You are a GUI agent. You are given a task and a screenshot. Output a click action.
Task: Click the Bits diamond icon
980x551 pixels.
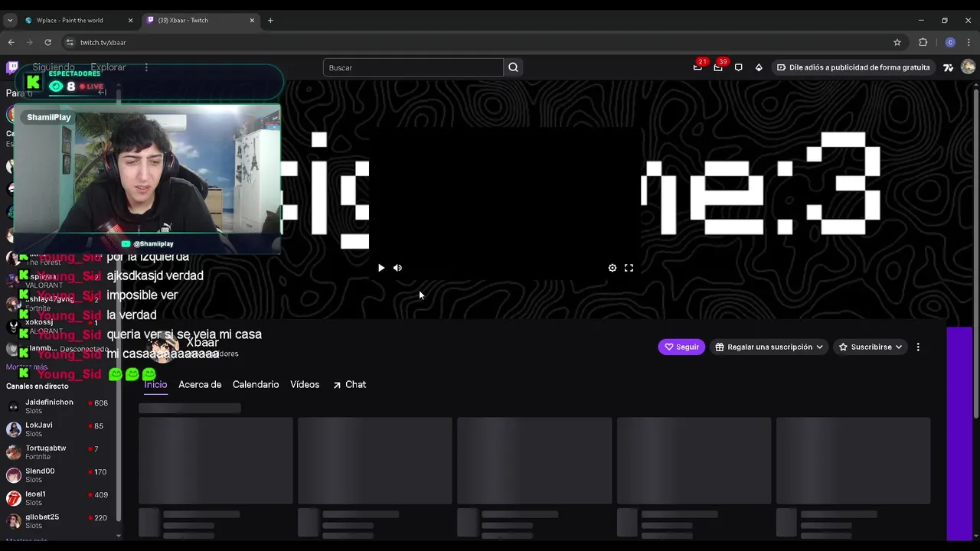point(759,67)
